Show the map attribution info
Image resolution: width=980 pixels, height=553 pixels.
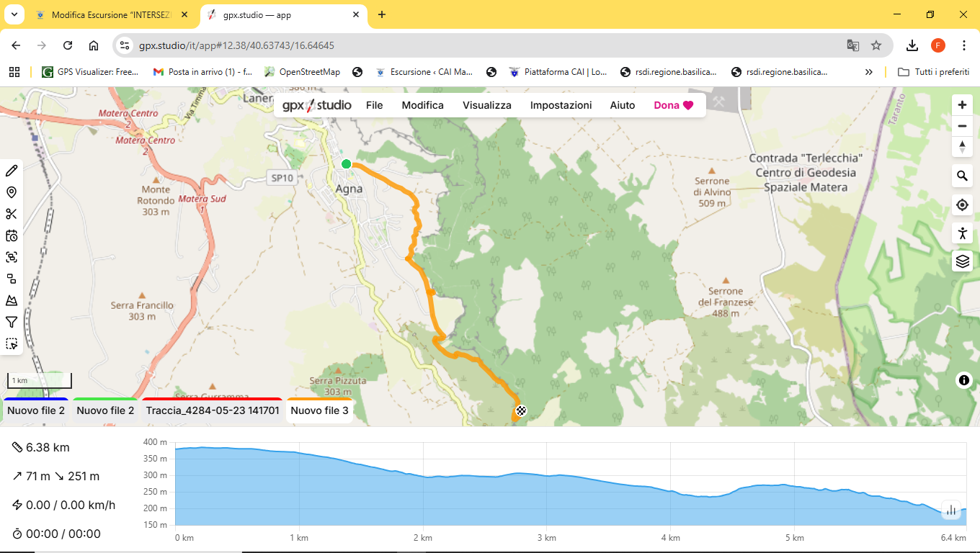point(964,381)
